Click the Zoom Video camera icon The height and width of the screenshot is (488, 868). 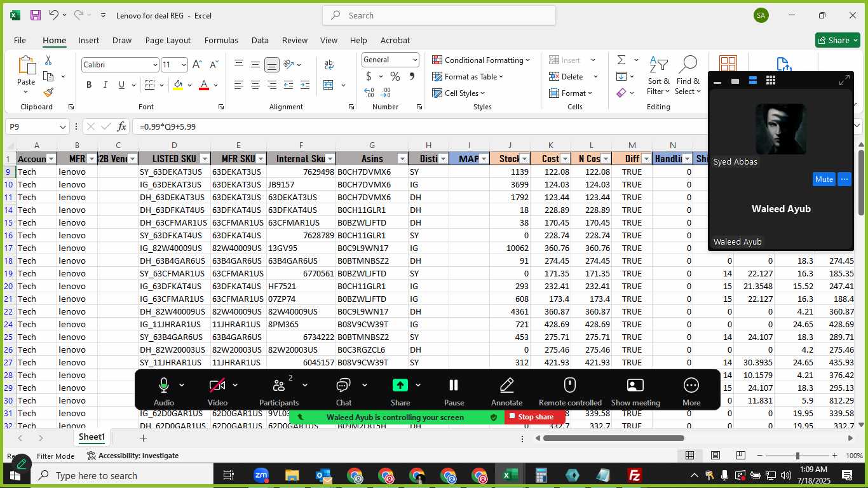pos(217,385)
